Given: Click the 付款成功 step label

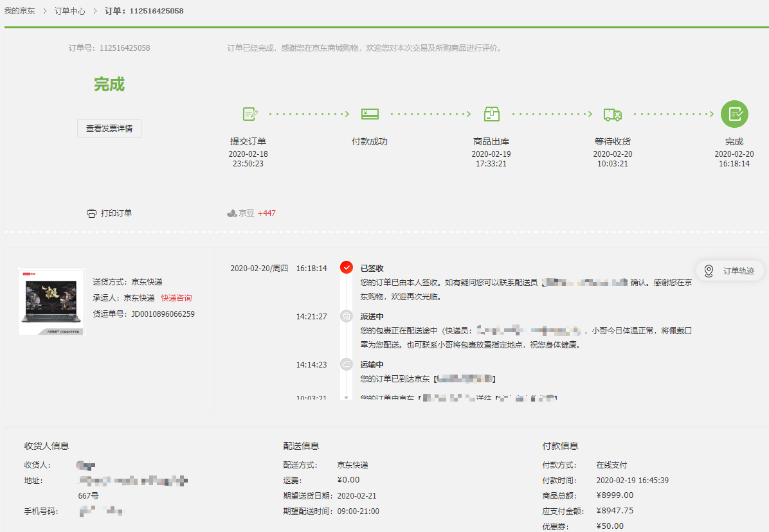Looking at the screenshot, I should [x=370, y=141].
